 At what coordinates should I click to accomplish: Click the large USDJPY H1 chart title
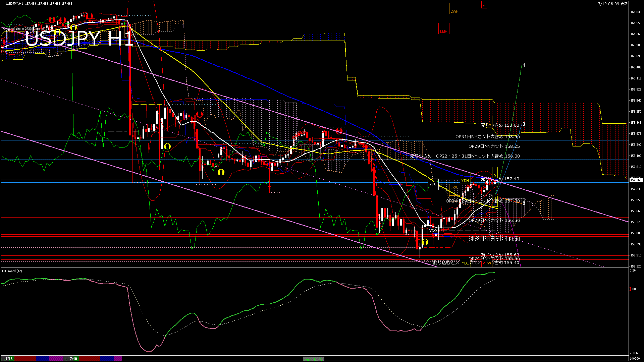(79, 39)
